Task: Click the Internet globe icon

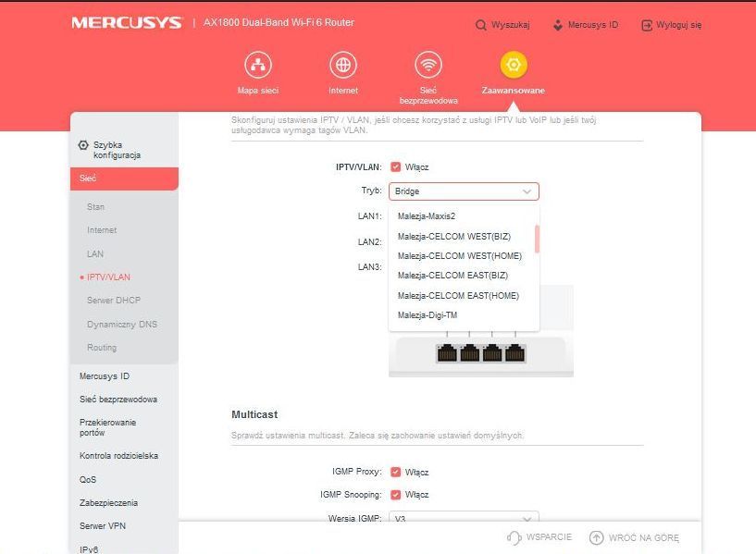Action: click(343, 65)
